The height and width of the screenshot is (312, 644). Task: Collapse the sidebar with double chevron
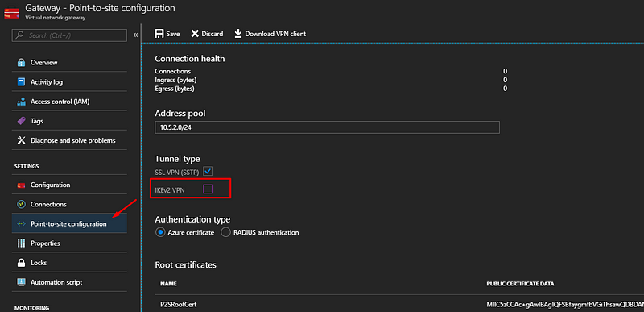(x=135, y=35)
